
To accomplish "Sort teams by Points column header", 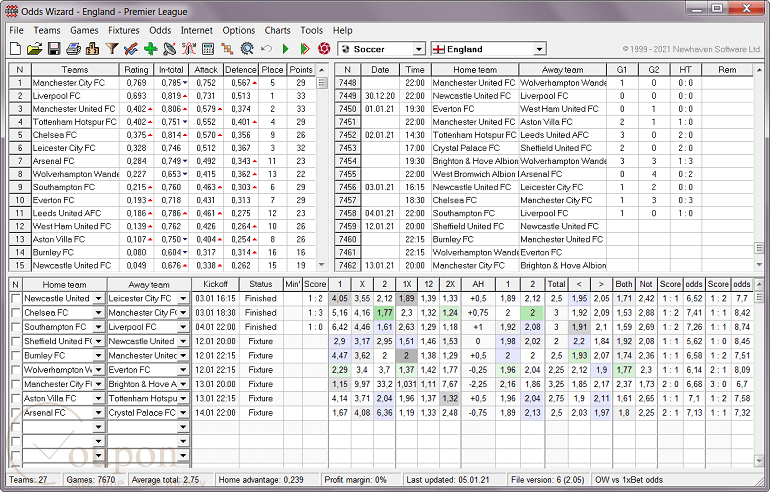I will [301, 70].
